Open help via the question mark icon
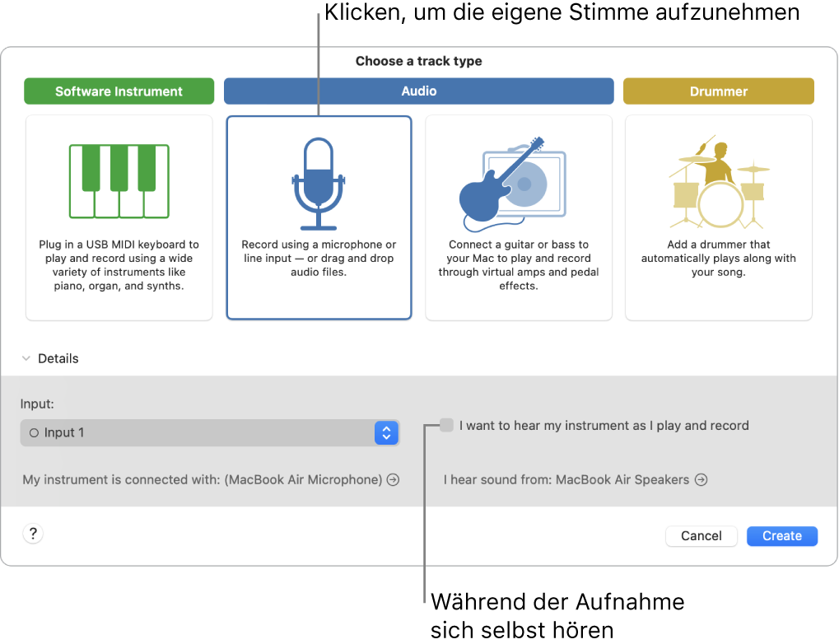This screenshot has height=644, width=839. [32, 533]
